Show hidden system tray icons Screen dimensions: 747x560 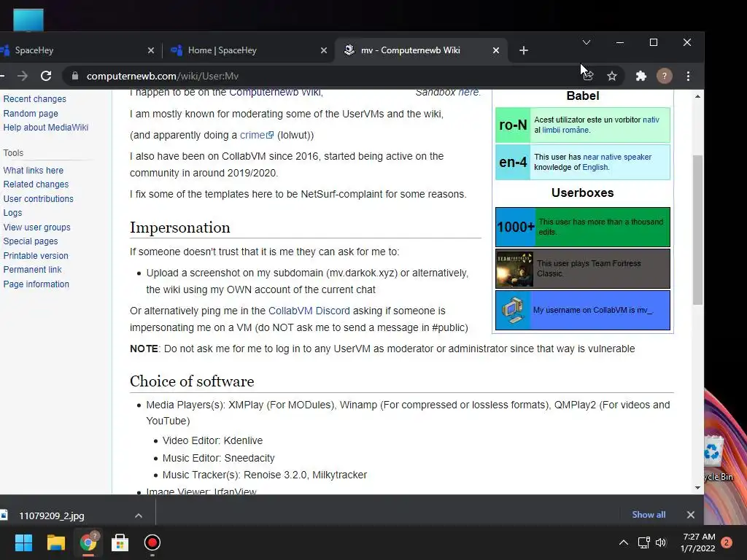click(x=623, y=542)
